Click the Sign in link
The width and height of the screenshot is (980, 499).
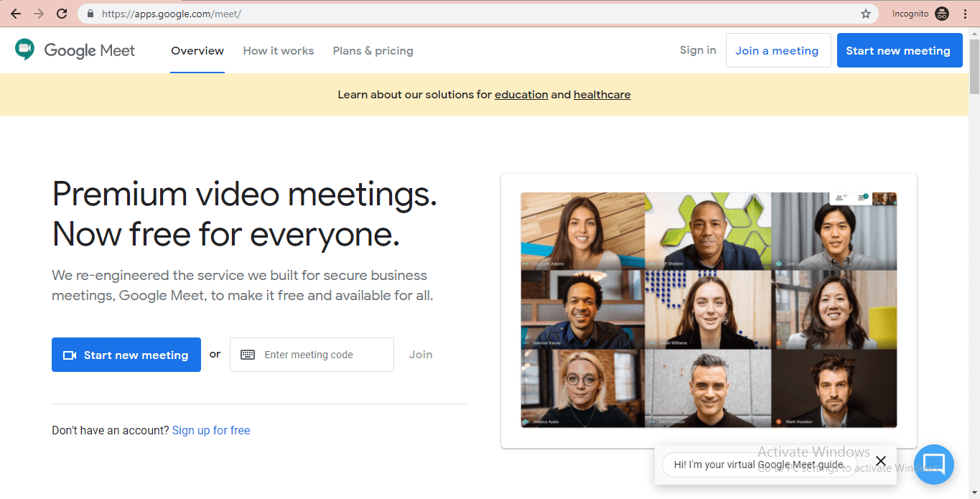tap(698, 50)
